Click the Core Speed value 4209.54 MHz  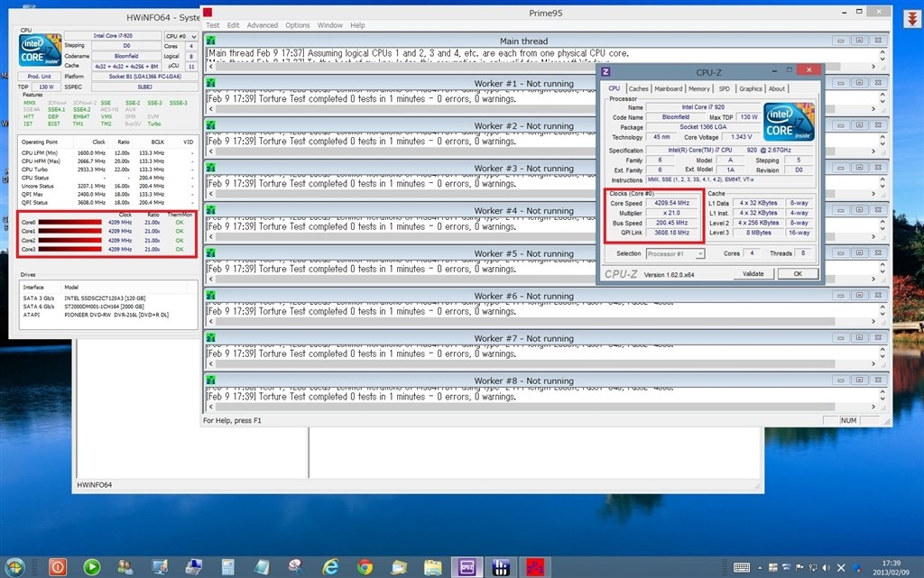tap(671, 203)
